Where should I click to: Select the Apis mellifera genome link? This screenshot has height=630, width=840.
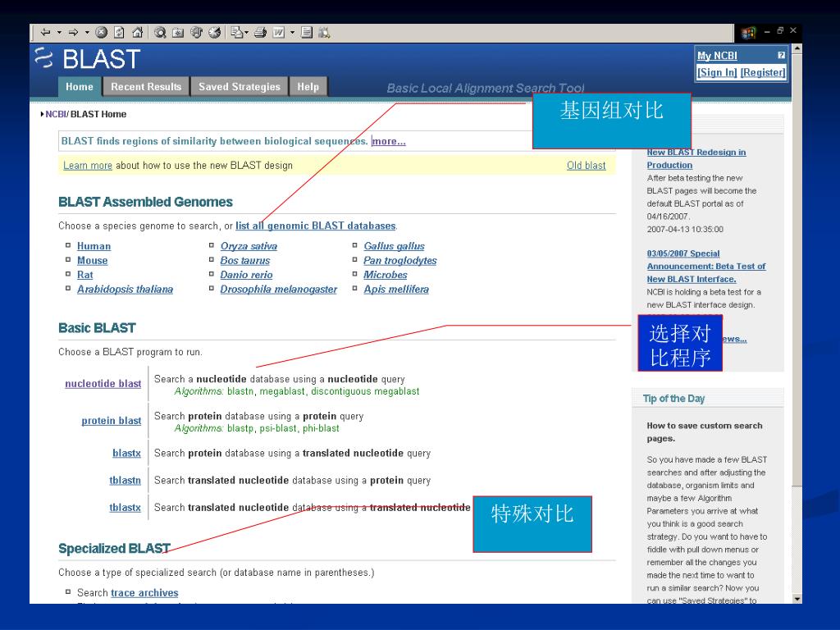(x=396, y=290)
